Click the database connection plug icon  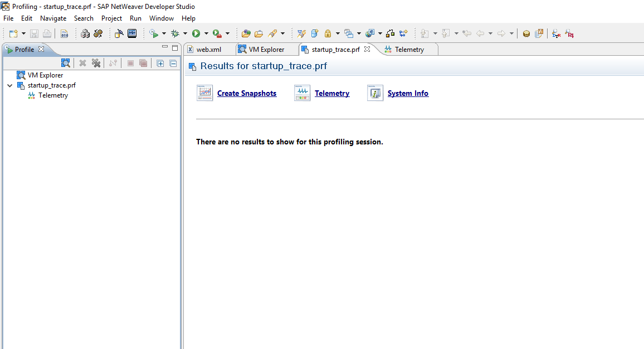(119, 33)
